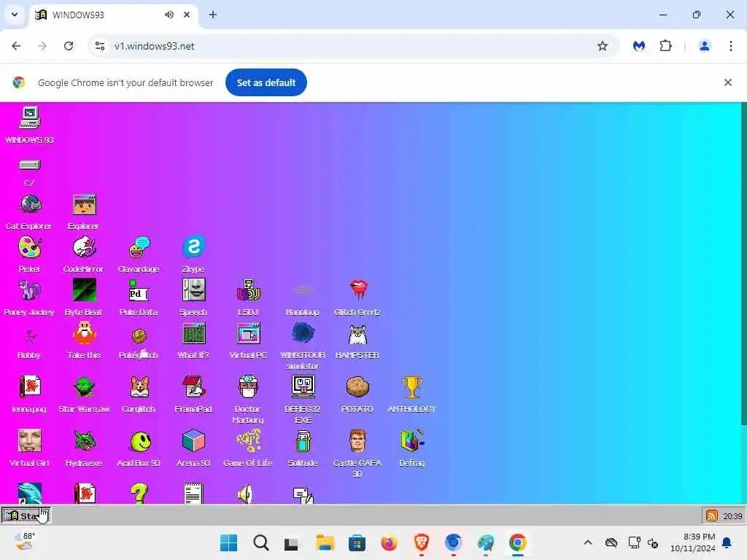Click the Windows 93 Start button
This screenshot has height=560, width=747.
[26, 516]
